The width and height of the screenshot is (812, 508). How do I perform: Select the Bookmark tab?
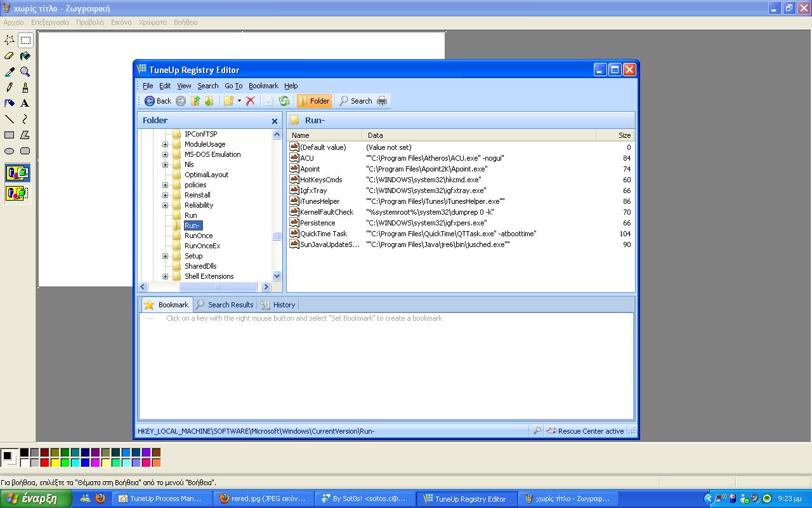166,305
